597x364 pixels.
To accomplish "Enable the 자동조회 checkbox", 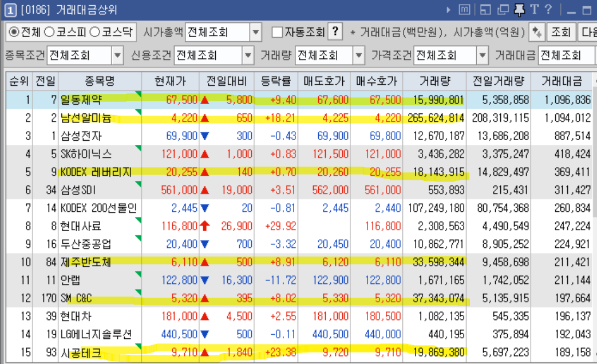I will point(277,32).
